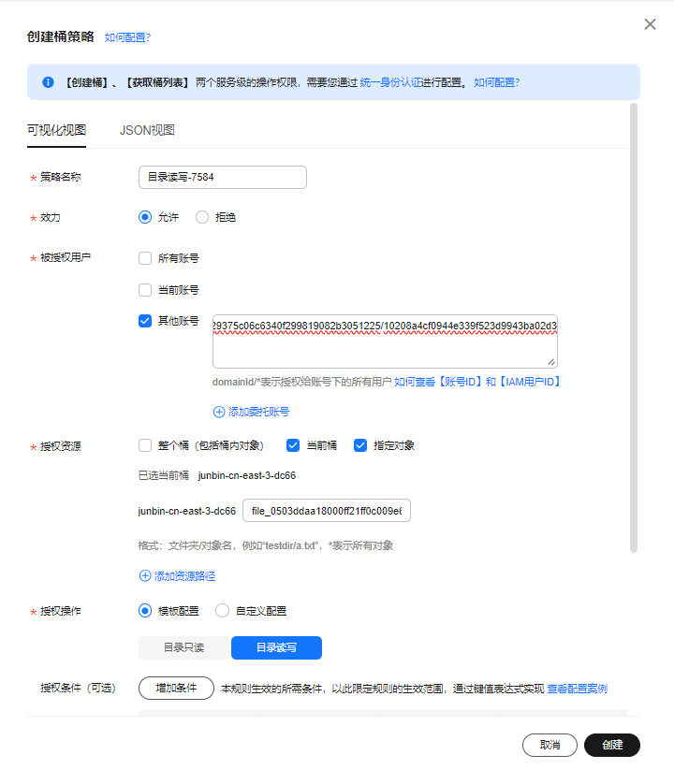
Task: Open 如何查看【账号ID】和【IAM用户ID】 link
Action: tap(476, 382)
